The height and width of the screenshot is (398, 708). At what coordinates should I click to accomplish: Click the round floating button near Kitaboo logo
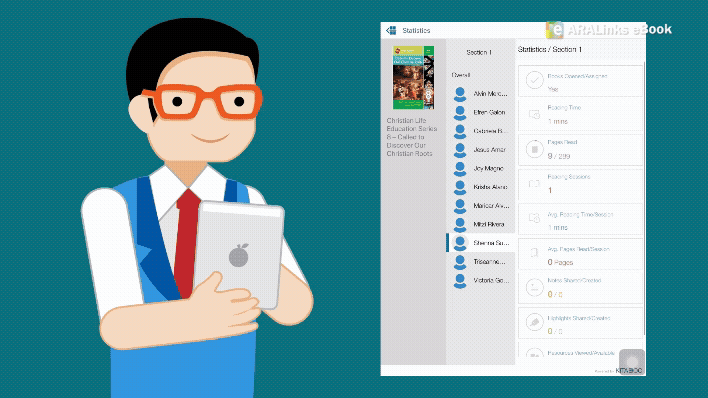pos(632,361)
